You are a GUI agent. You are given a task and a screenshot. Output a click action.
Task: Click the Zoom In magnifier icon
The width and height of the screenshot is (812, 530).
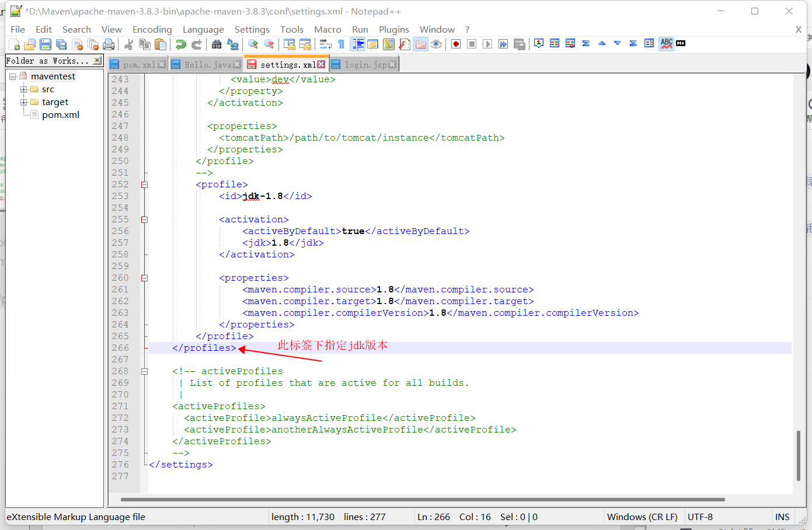coord(253,44)
